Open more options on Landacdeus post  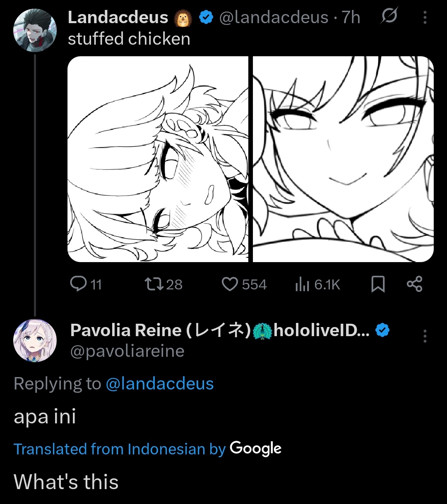[425, 17]
